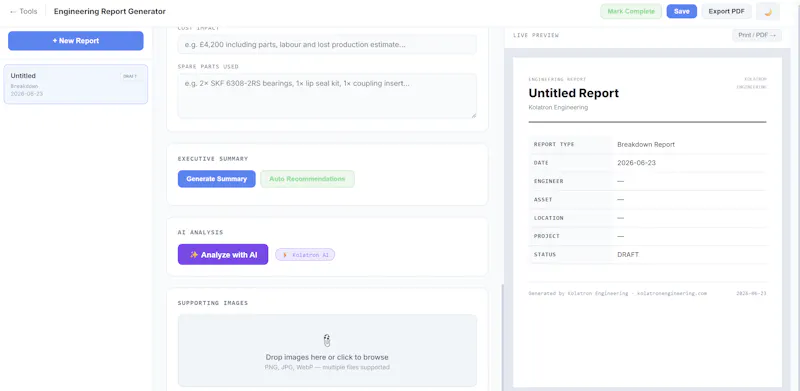Click the Generated by Kolatron Engineering footer
Image resolution: width=800 pixels, height=391 pixels.
click(x=618, y=294)
